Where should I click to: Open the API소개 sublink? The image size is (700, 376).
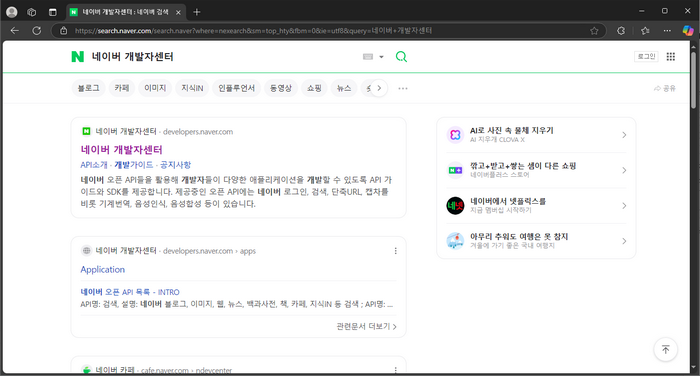(94, 165)
